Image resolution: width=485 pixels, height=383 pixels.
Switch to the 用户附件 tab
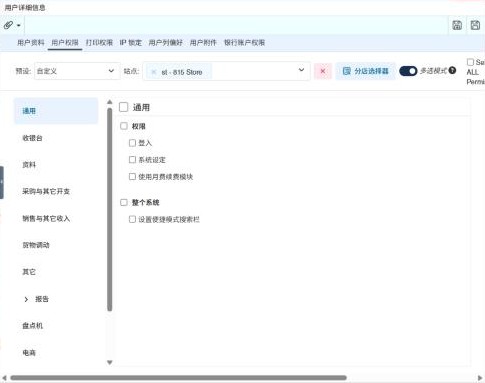(203, 43)
